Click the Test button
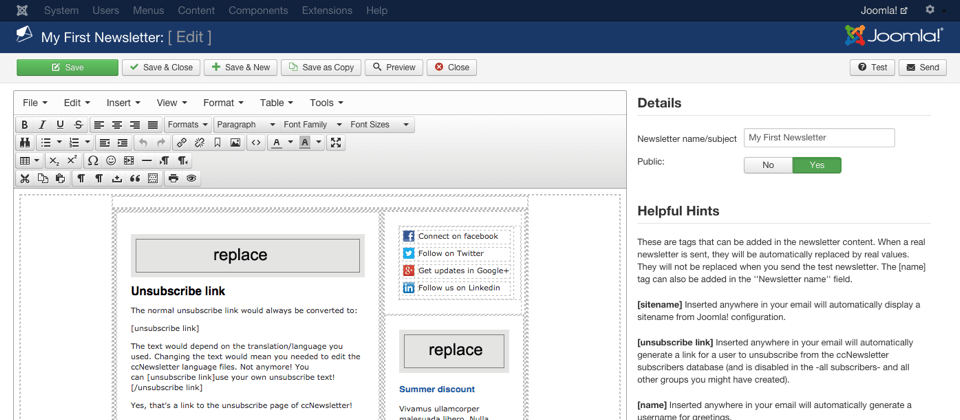 tap(872, 67)
